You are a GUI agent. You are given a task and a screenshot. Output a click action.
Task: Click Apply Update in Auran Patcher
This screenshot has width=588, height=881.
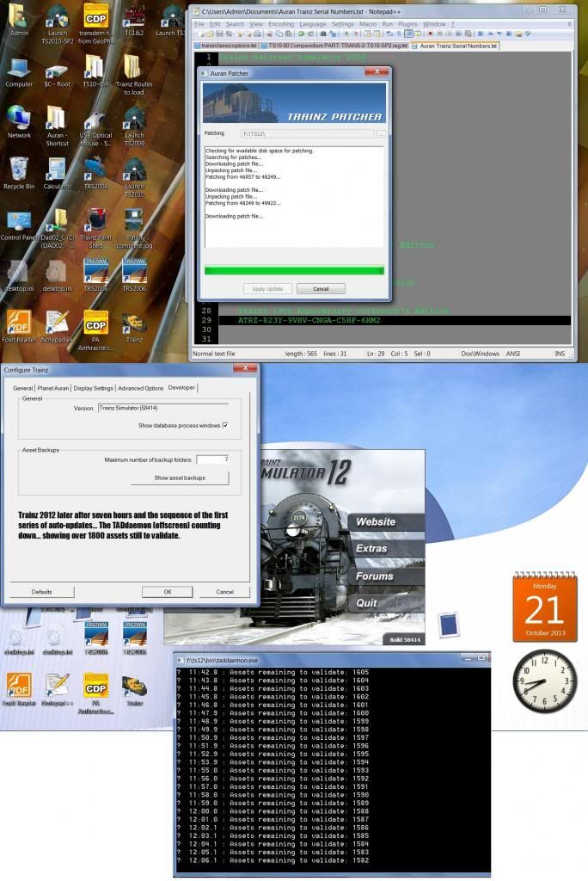267,289
